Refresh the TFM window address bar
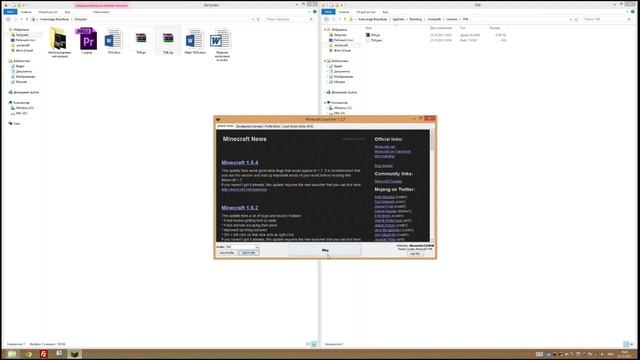This screenshot has width=640, height=360. tap(576, 19)
